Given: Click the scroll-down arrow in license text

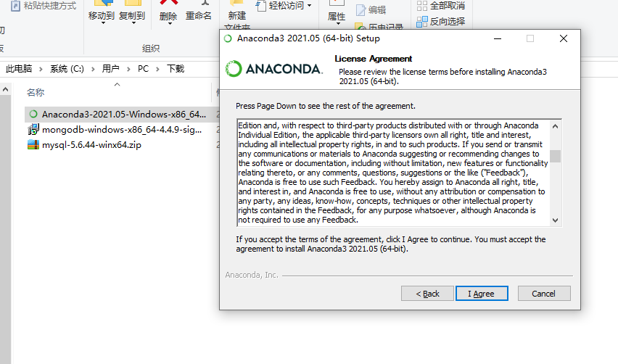Looking at the screenshot, I should (x=556, y=220).
